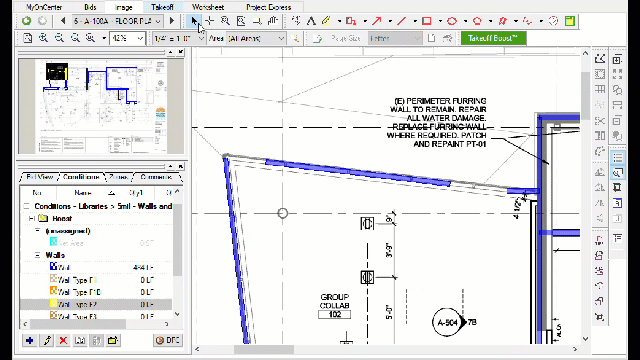This screenshot has width=640, height=360.
Task: Switch to the Zones panel tab
Action: (119, 177)
